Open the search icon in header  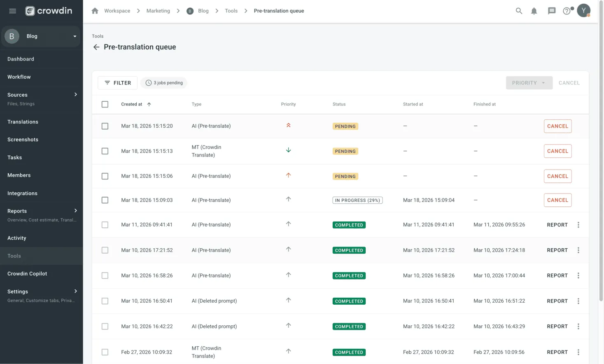click(x=519, y=11)
